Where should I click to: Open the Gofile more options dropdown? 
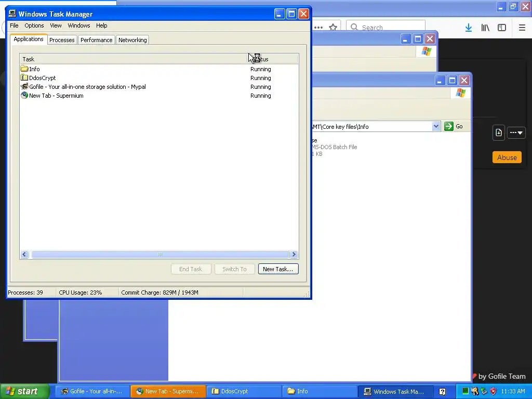(516, 132)
